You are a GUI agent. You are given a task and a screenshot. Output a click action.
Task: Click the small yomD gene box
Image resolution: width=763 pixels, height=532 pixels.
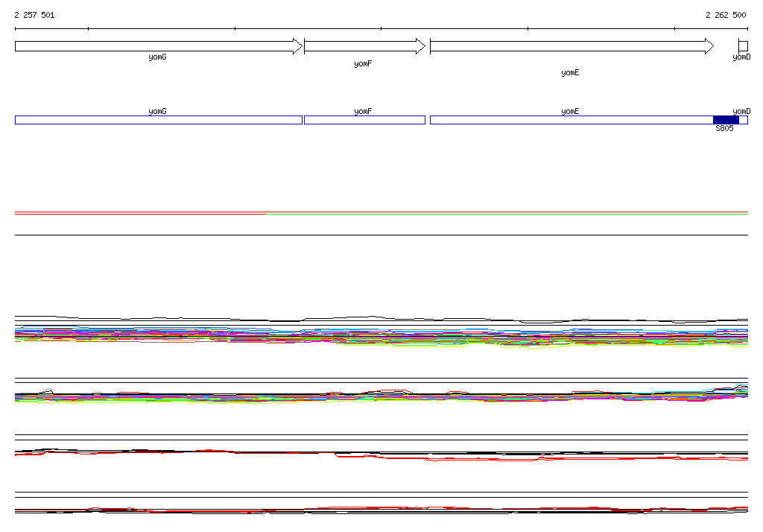point(743,46)
